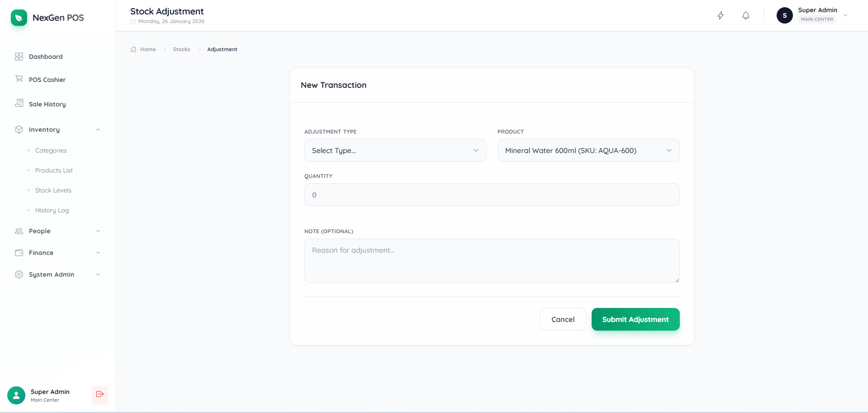Open the Select Type adjustment dropdown

395,150
